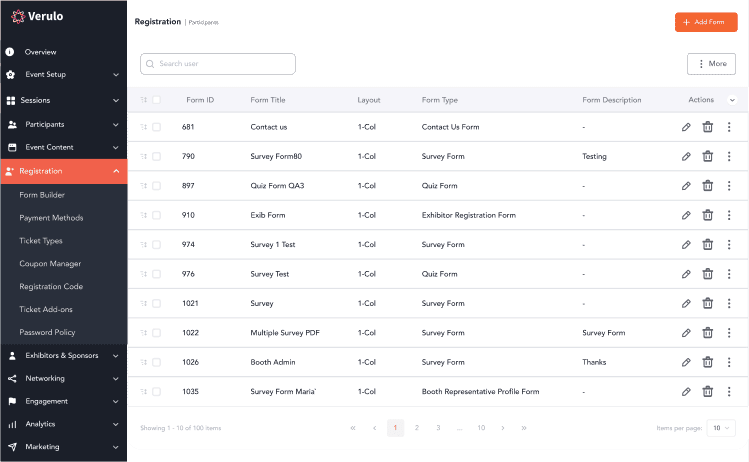Click the next page arrow in pagination
749x462 pixels.
coord(502,428)
